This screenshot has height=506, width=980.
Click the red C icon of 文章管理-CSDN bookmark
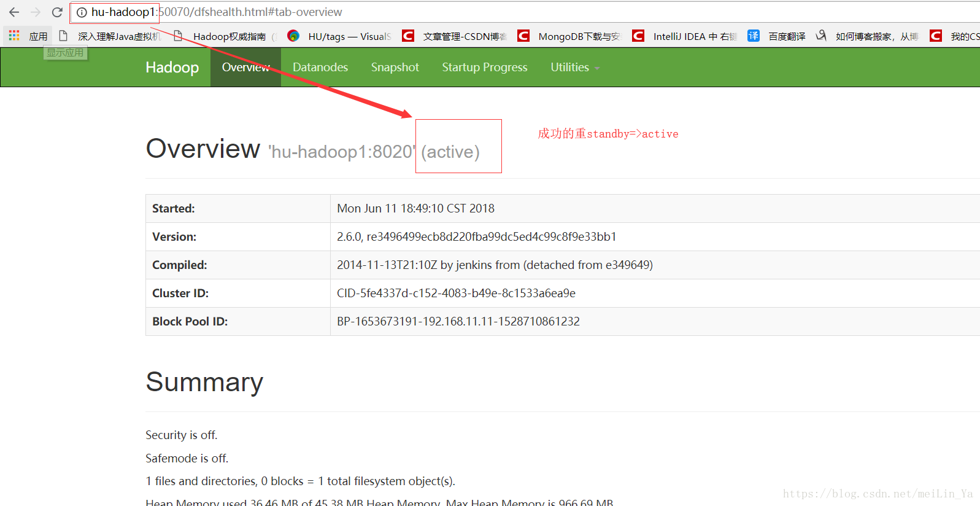(x=408, y=36)
